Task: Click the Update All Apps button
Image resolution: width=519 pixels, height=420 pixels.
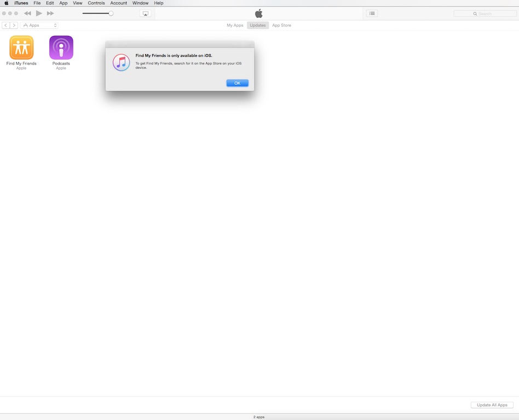Action: tap(492, 405)
